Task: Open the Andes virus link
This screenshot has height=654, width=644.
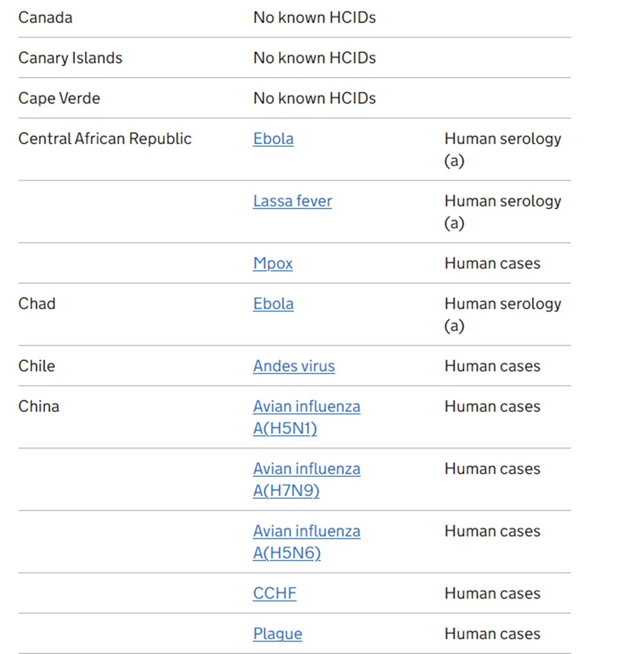Action: pos(294,366)
